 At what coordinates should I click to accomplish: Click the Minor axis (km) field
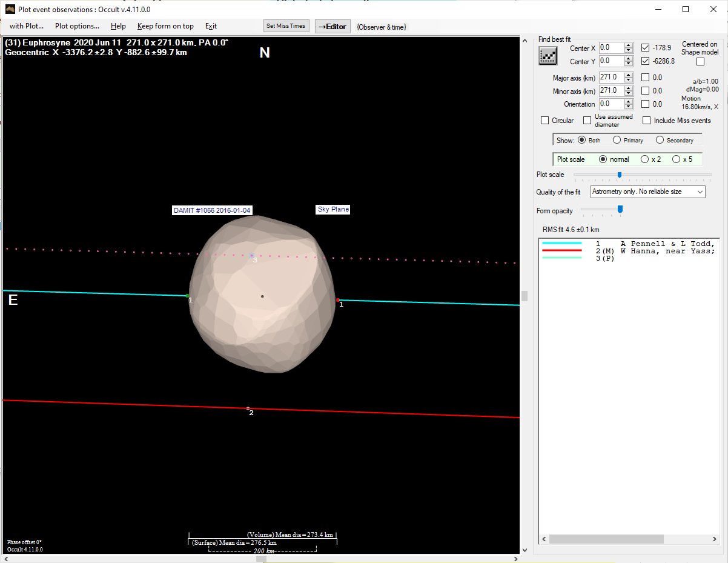tap(611, 90)
